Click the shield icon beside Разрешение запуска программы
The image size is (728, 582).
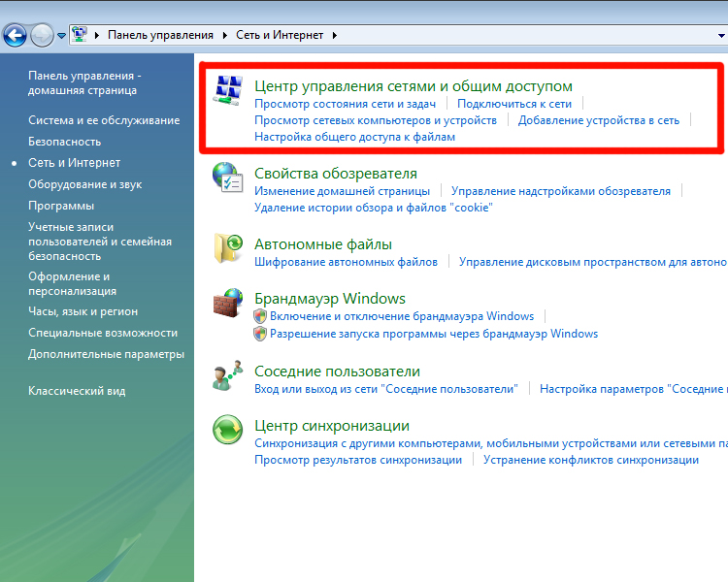[x=260, y=334]
